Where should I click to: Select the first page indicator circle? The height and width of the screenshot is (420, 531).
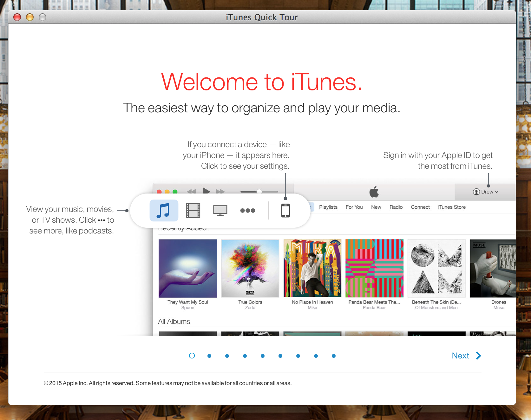pyautogui.click(x=192, y=356)
